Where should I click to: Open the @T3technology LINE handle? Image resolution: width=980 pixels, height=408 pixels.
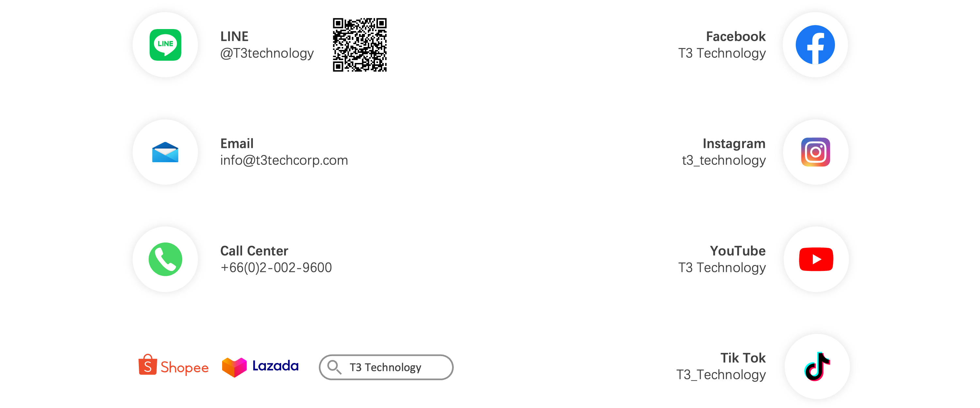[x=267, y=53]
